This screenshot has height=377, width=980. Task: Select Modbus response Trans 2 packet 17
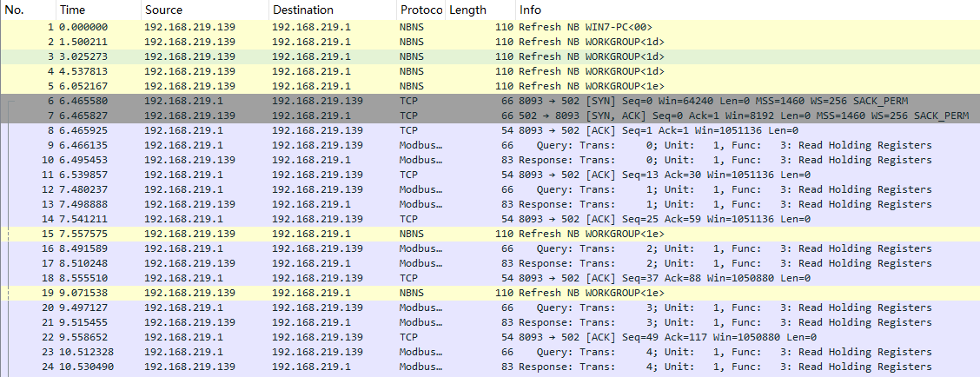click(x=490, y=264)
